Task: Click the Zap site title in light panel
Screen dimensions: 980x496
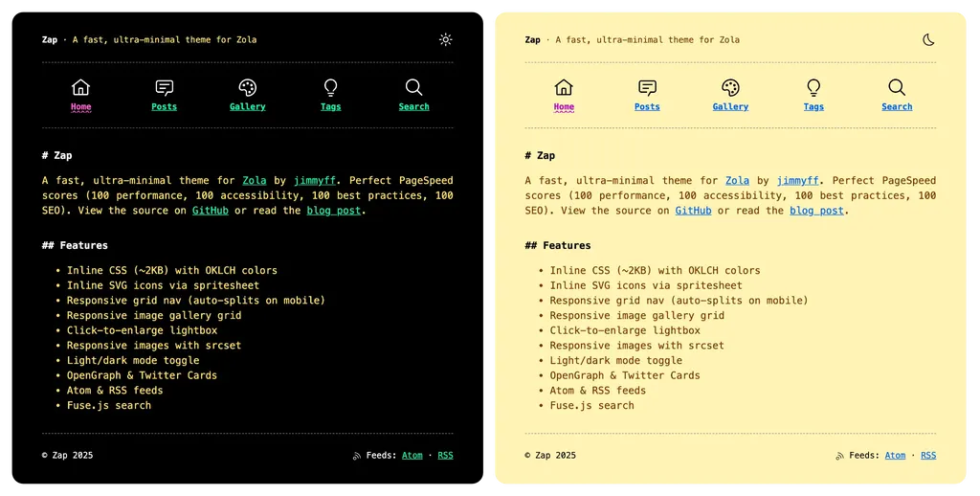Action: point(532,40)
